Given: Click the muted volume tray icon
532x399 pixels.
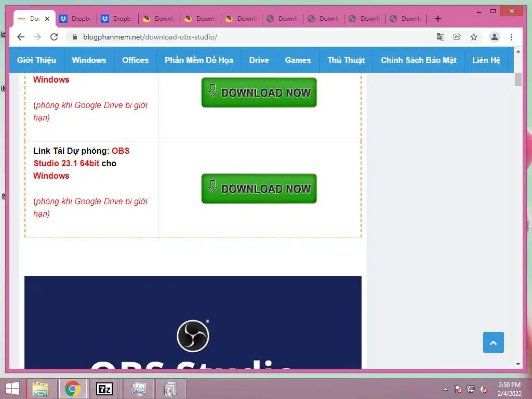Looking at the screenshot, I should [x=483, y=389].
